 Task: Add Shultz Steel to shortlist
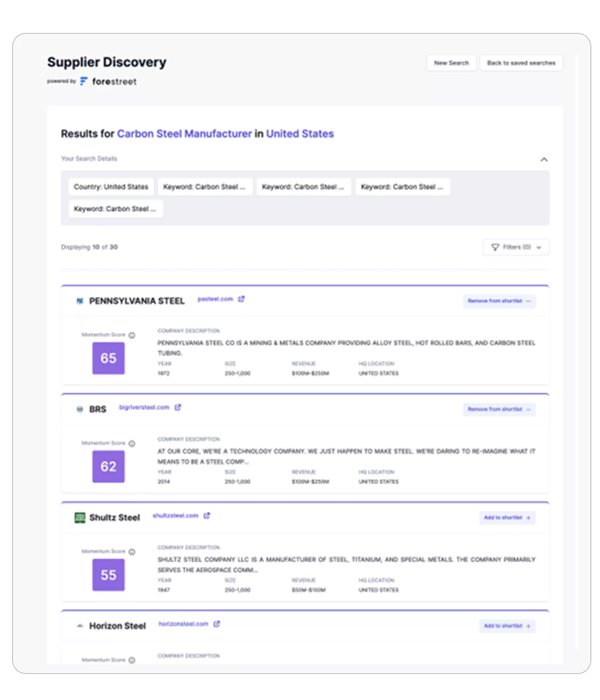tap(507, 518)
